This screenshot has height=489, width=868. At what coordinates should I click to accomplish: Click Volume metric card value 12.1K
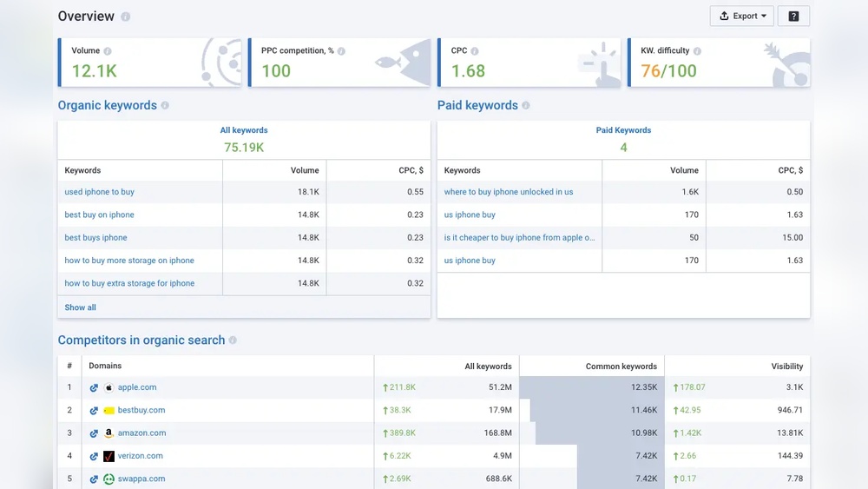point(94,71)
